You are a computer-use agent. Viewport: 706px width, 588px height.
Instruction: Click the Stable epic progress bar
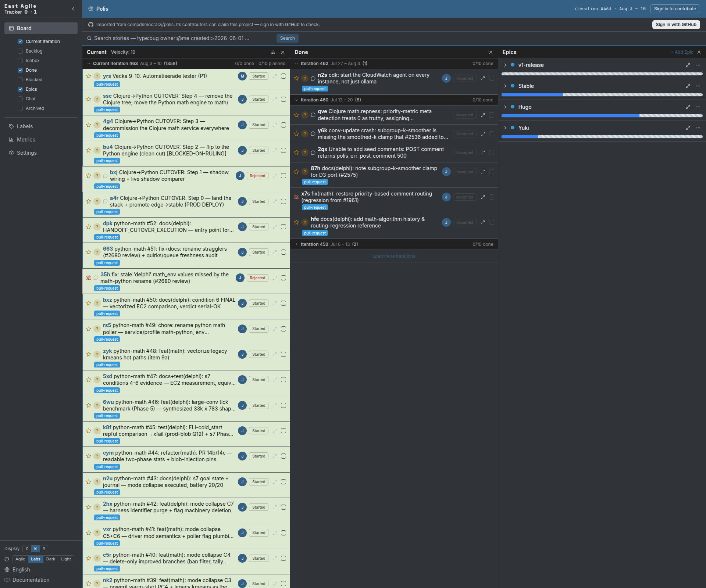pos(602,95)
